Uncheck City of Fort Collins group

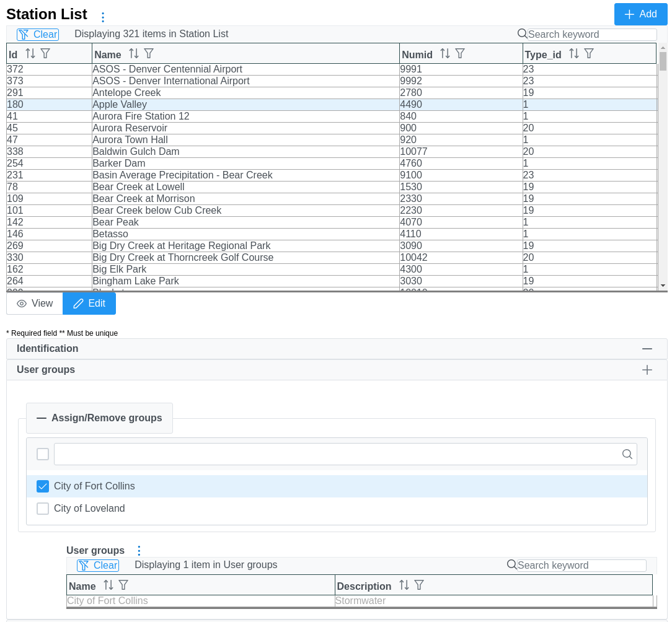pos(43,486)
